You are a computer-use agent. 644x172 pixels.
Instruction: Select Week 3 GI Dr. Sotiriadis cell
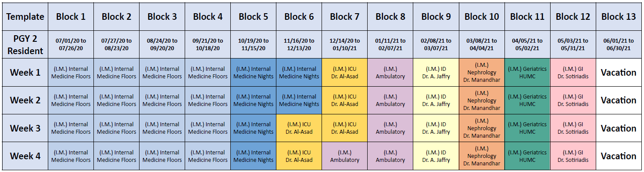click(573, 128)
